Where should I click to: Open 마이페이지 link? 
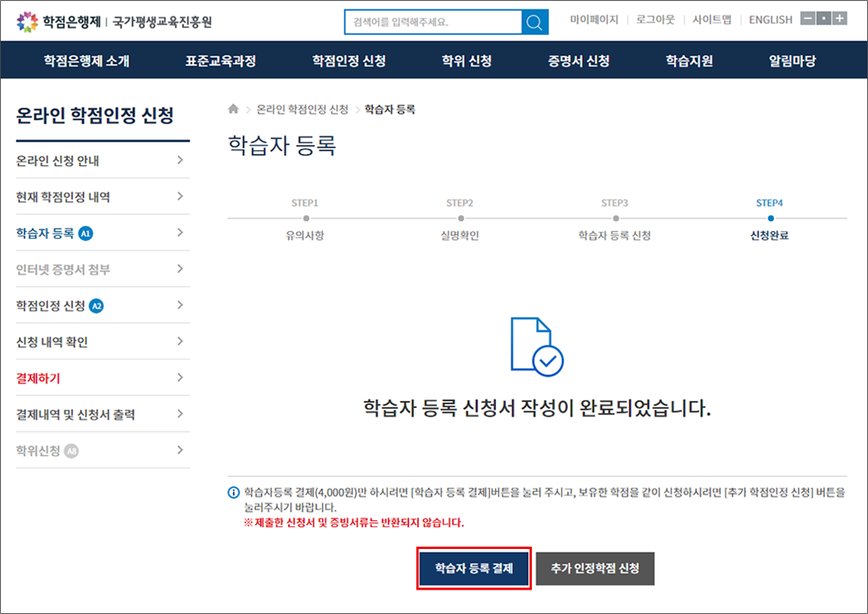[594, 20]
